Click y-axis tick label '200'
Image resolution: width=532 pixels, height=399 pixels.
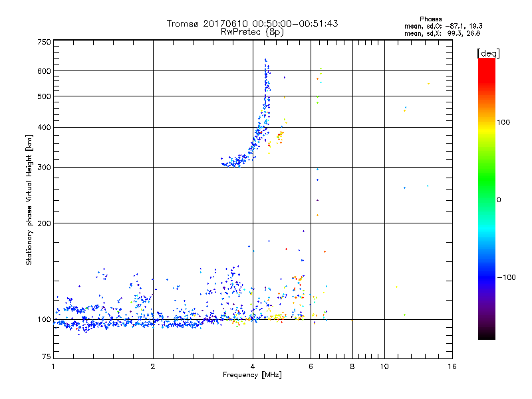[44, 223]
